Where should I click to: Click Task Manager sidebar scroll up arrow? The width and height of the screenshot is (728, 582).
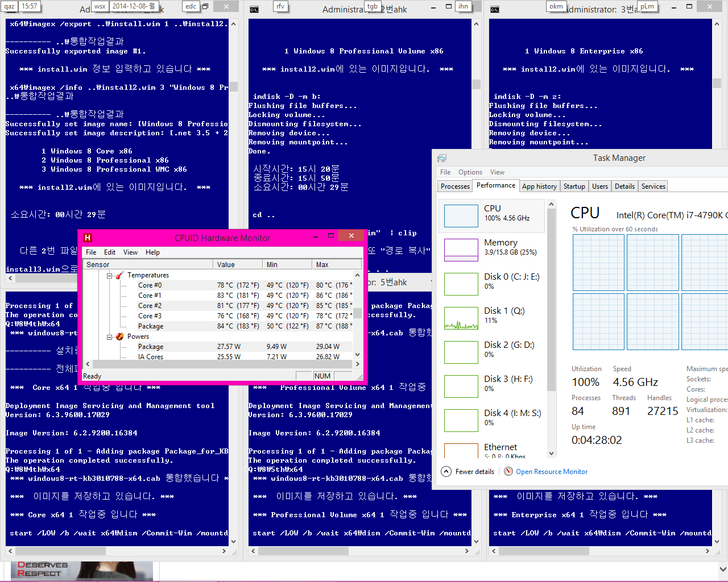pos(551,204)
